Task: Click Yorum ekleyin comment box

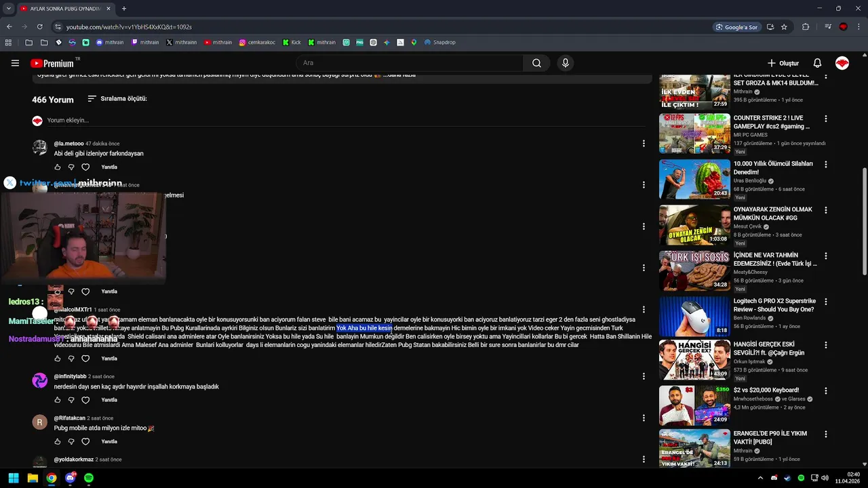Action: (347, 120)
